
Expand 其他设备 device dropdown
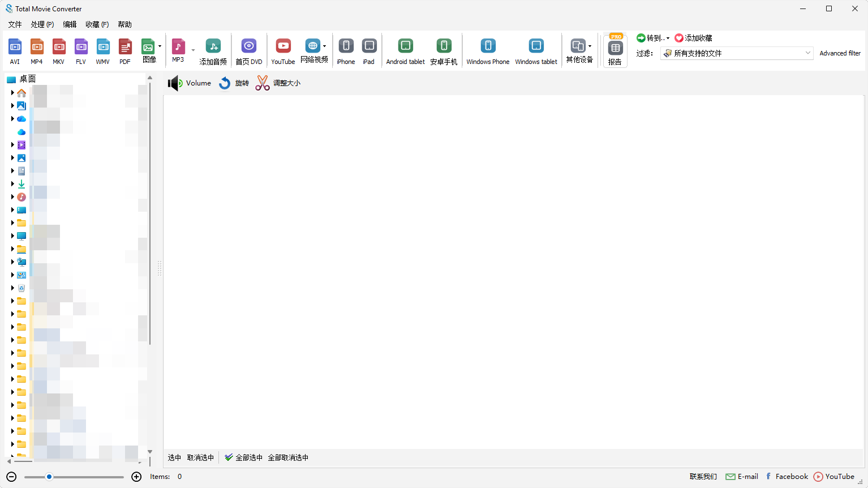point(590,46)
